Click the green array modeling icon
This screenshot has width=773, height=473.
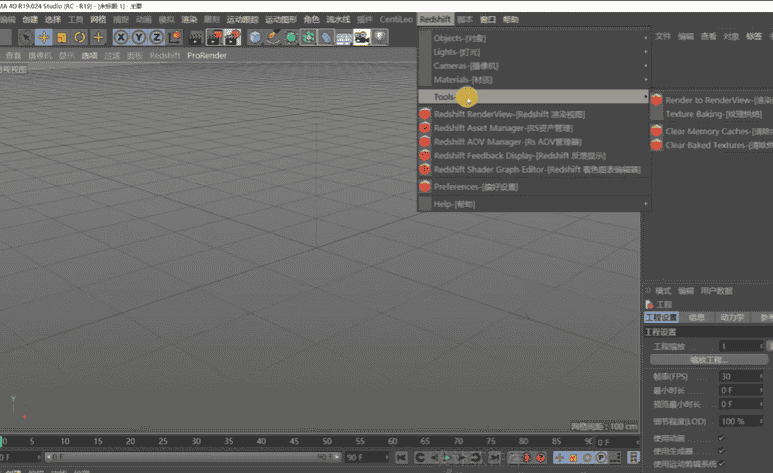[x=309, y=37]
